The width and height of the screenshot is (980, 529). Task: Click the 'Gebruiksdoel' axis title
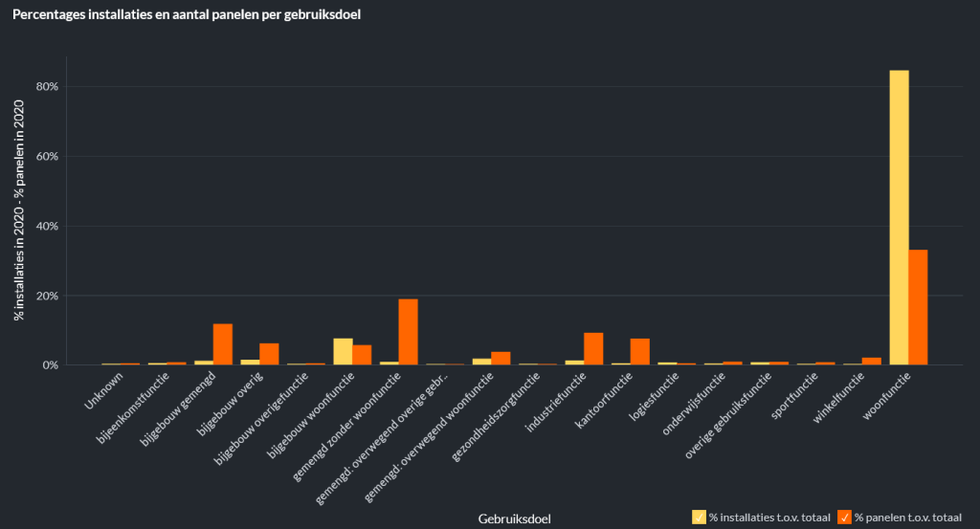[x=515, y=518]
